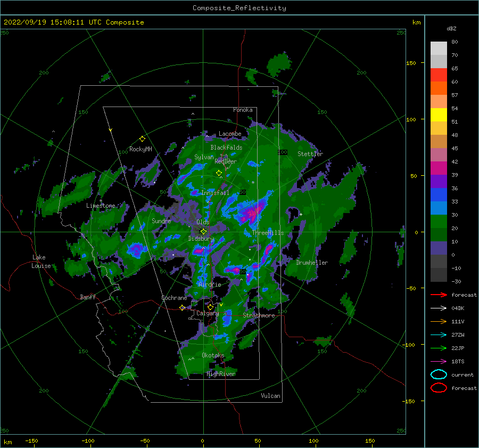Click the Olds label near radar center
Screen dimensions: 479x448
point(203,222)
